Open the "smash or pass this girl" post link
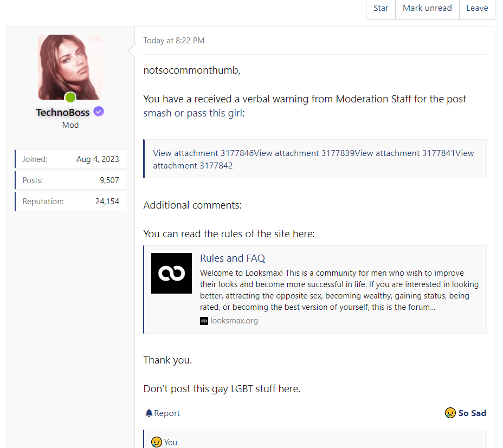Image resolution: width=503 pixels, height=448 pixels. [x=192, y=113]
